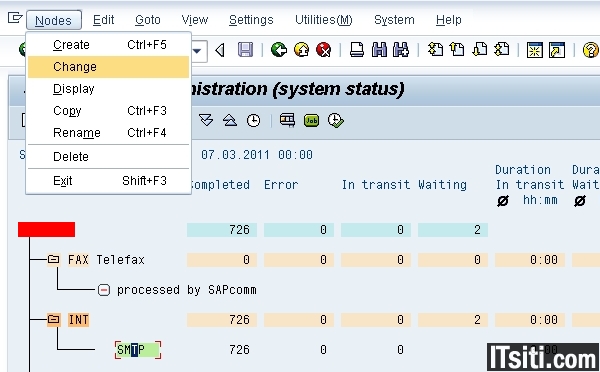Click the FAX row duration 0:00

click(530, 260)
